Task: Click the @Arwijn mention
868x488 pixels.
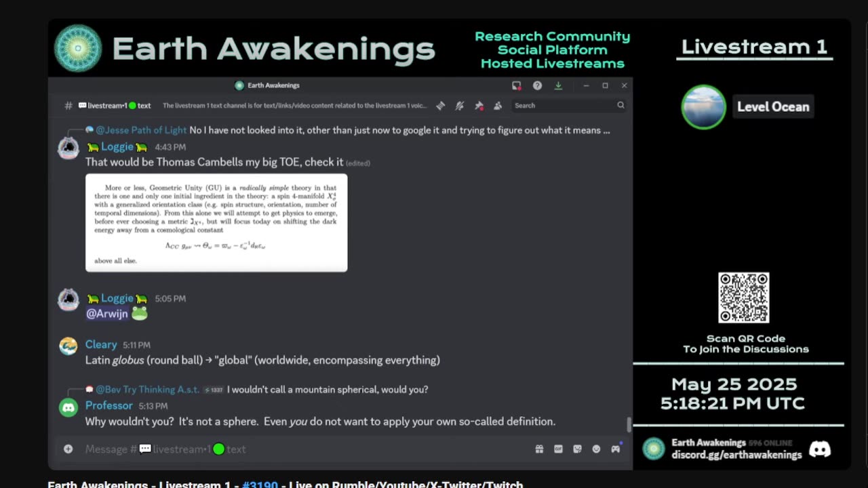Action: coord(106,314)
